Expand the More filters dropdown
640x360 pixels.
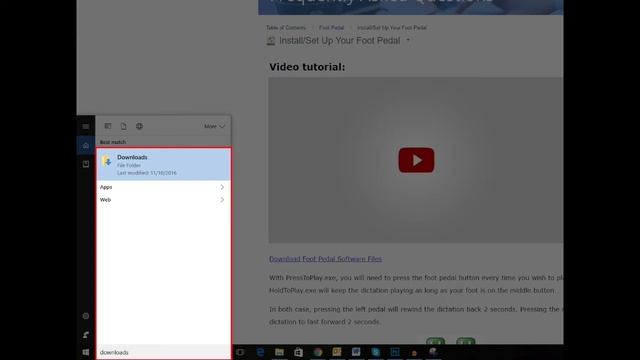pos(214,127)
